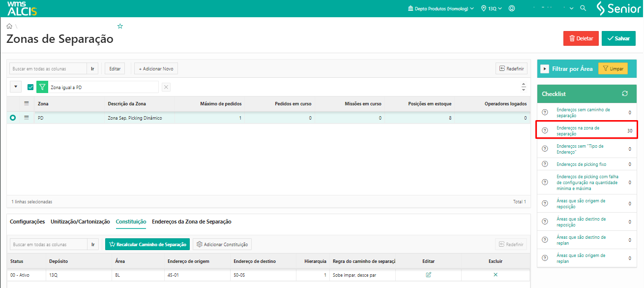Expand the user name dropdown chevron
Screen dimensions: 644x288
[x=572, y=8]
